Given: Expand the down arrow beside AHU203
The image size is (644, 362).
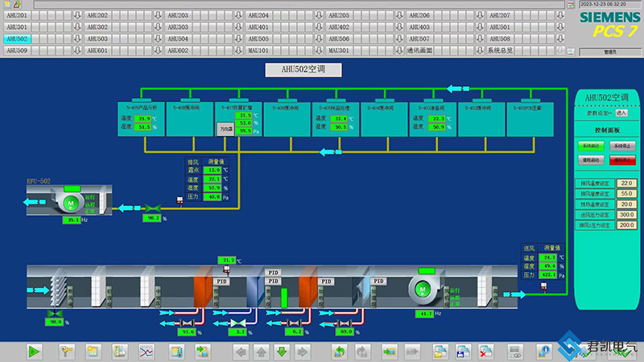Looking at the screenshot, I should coord(238,15).
